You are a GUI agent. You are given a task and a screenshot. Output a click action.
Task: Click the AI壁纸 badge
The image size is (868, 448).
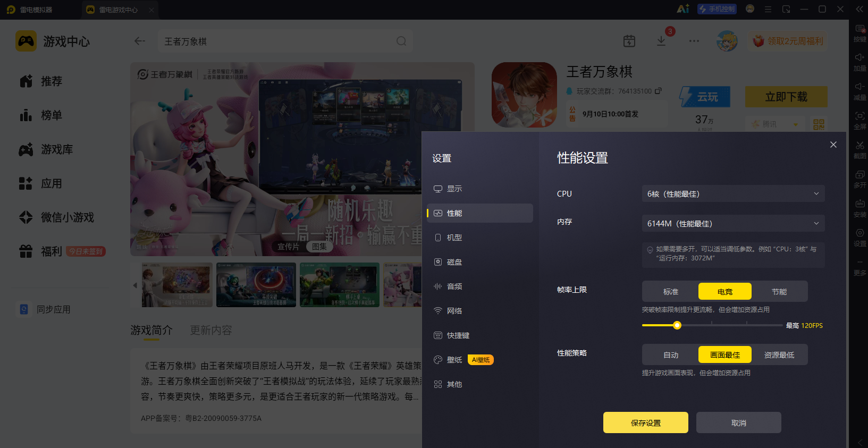481,360
